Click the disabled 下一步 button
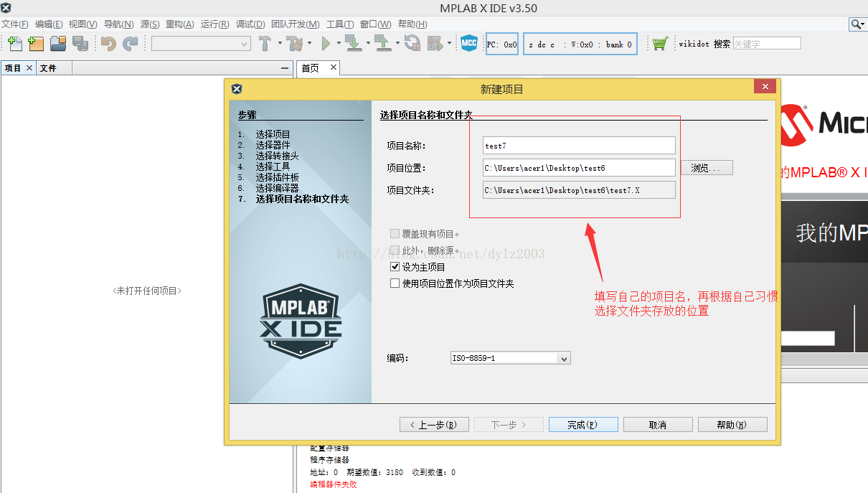Screen dimensions: 868x493 [509, 425]
